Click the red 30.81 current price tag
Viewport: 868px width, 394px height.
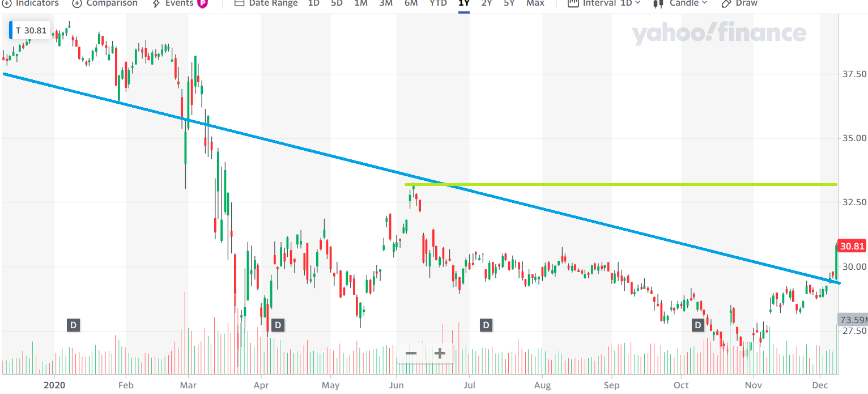tap(852, 247)
